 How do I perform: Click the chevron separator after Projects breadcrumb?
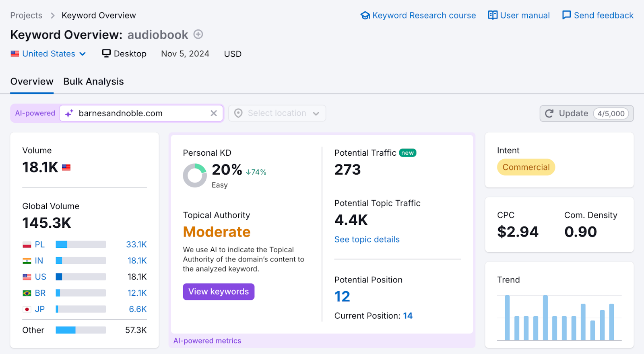pos(52,15)
